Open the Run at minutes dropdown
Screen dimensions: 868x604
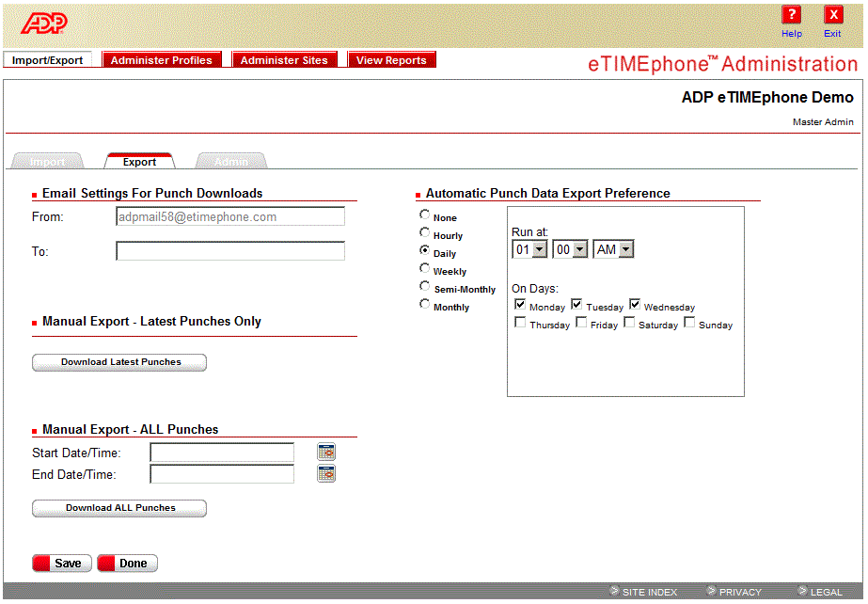(570, 249)
